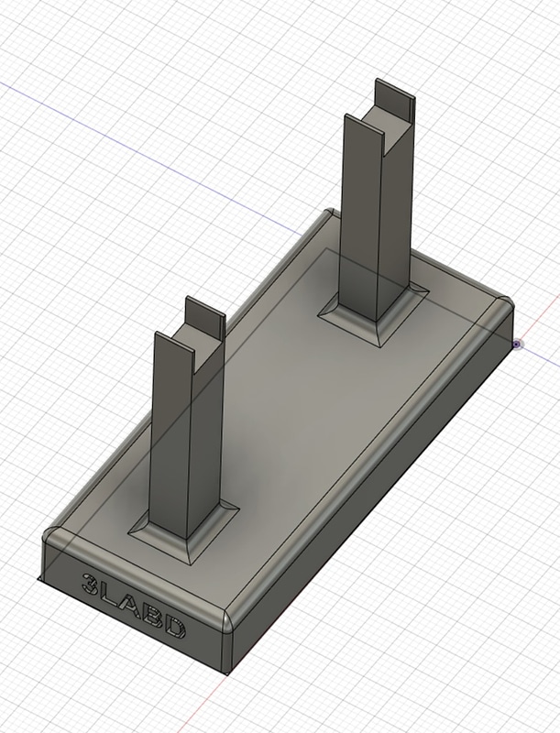The width and height of the screenshot is (560, 733).
Task: Select the chamfered foot of the post near origin
Action: point(373,313)
